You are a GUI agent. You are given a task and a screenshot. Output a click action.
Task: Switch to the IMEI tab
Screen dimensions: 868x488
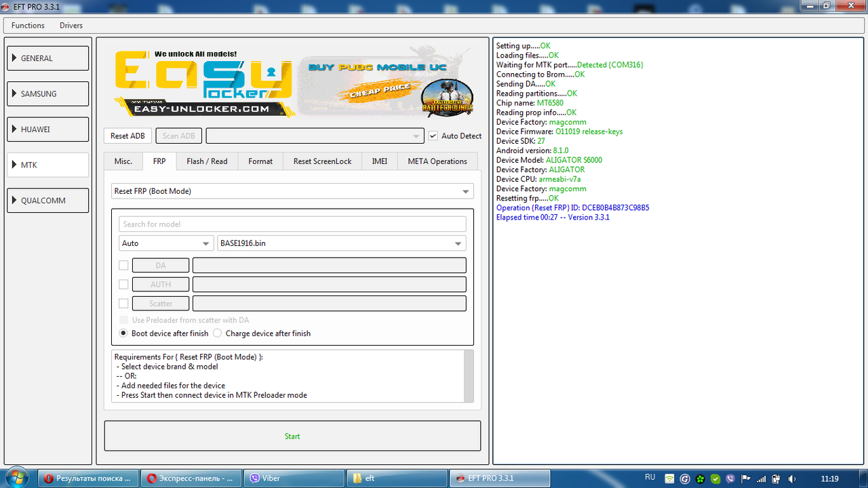(x=380, y=161)
